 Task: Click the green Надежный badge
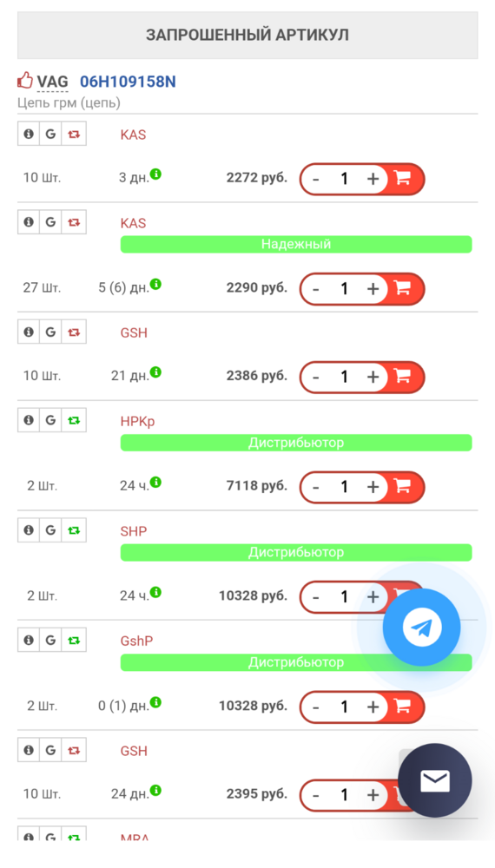pos(295,244)
